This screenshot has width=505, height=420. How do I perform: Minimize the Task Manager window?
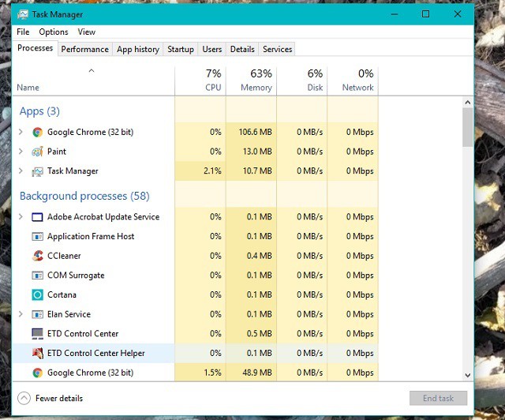click(395, 14)
